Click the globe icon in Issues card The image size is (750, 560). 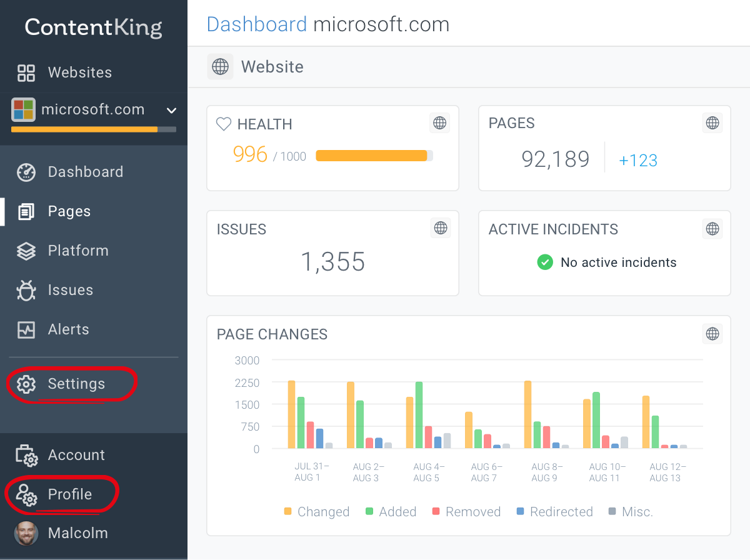[441, 228]
